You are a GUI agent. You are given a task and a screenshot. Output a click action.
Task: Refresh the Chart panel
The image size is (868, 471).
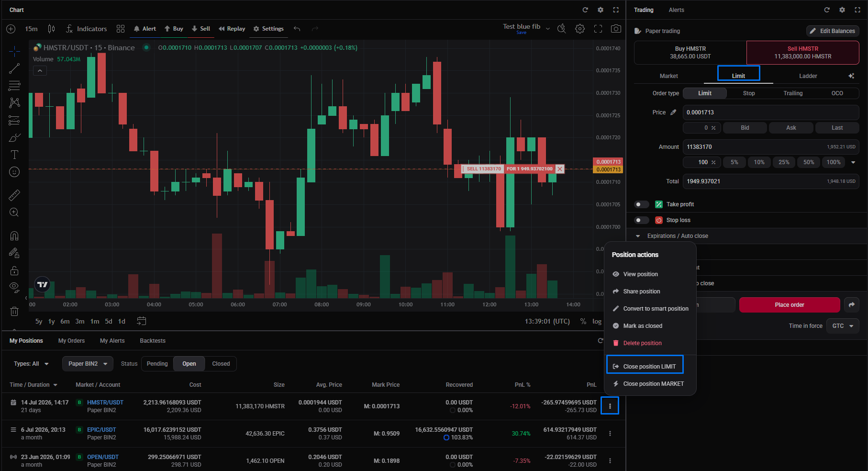pyautogui.click(x=585, y=10)
